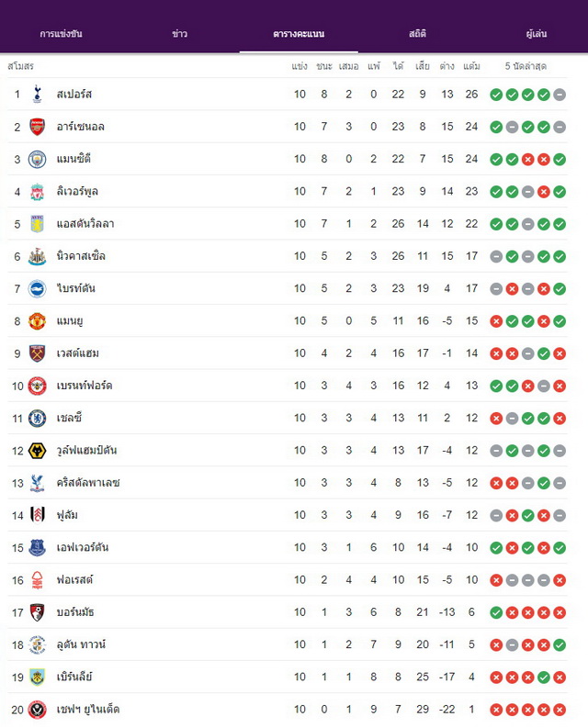Click the Arsenal club crest
The height and width of the screenshot is (728, 588).
(x=37, y=127)
